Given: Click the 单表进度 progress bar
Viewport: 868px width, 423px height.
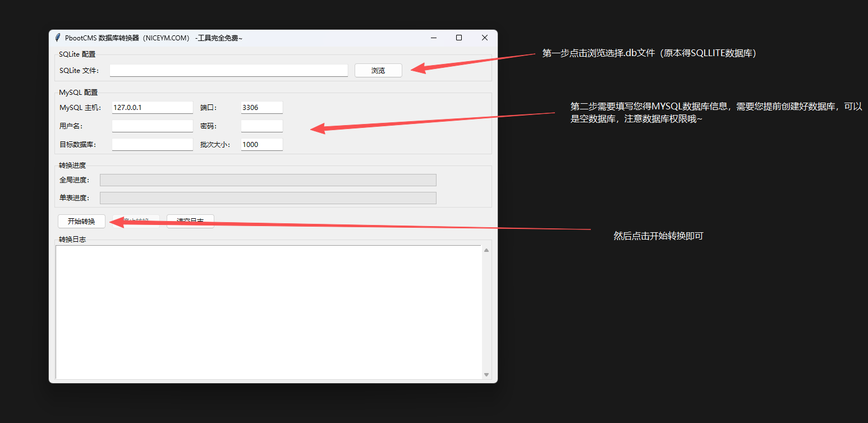Looking at the screenshot, I should point(268,197).
